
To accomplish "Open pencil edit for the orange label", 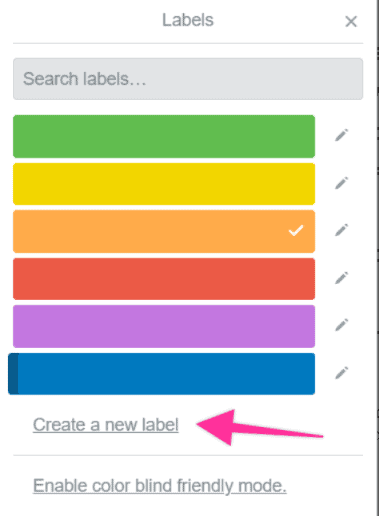I will (342, 230).
